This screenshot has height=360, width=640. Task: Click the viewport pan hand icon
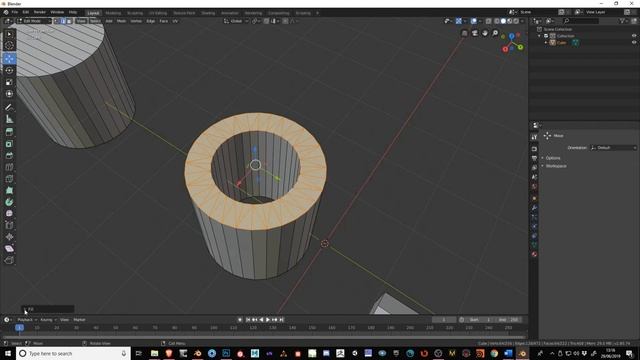tap(485, 33)
